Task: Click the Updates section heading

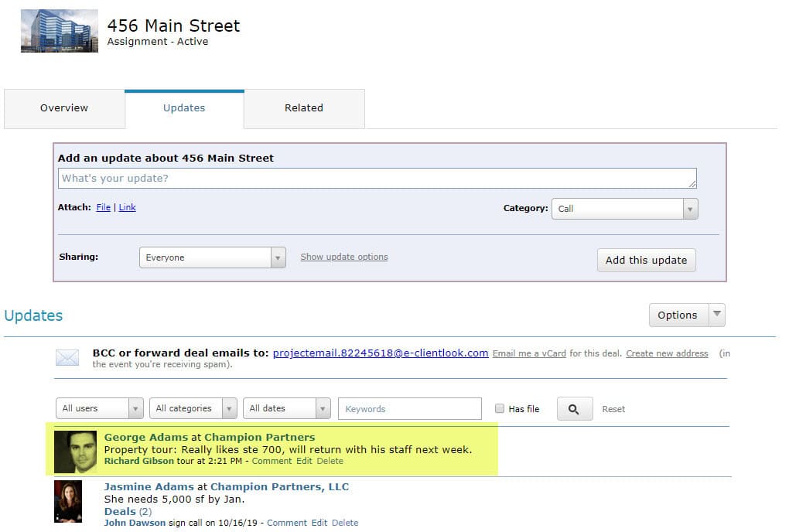Action: (33, 315)
